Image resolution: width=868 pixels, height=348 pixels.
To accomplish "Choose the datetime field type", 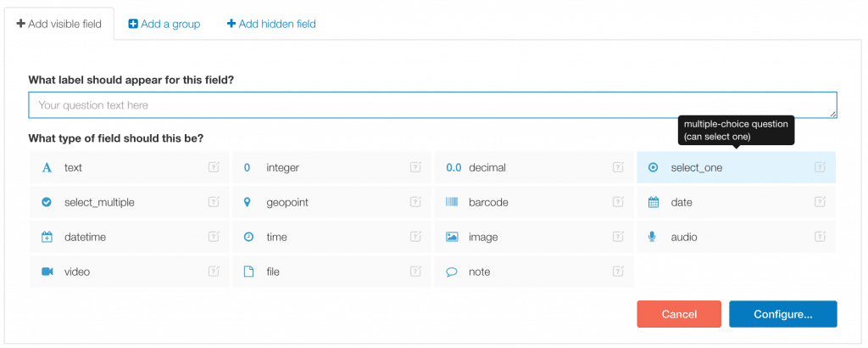I will click(129, 237).
